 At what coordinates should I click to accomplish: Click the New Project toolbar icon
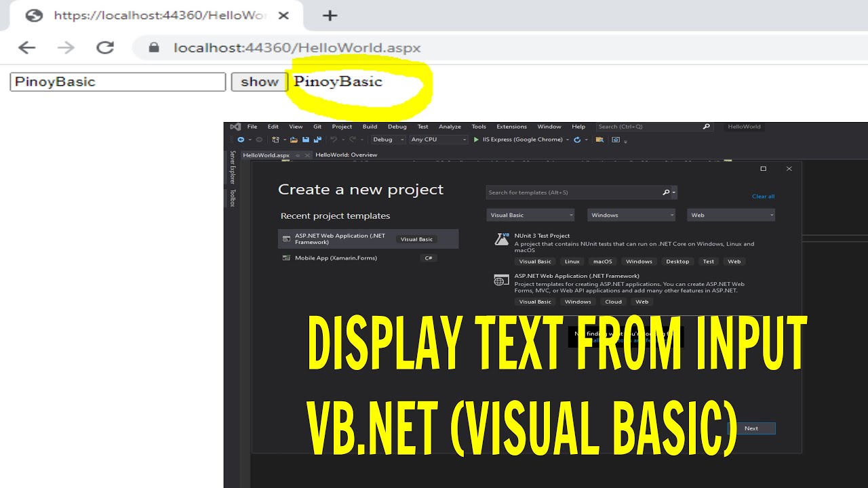click(276, 140)
